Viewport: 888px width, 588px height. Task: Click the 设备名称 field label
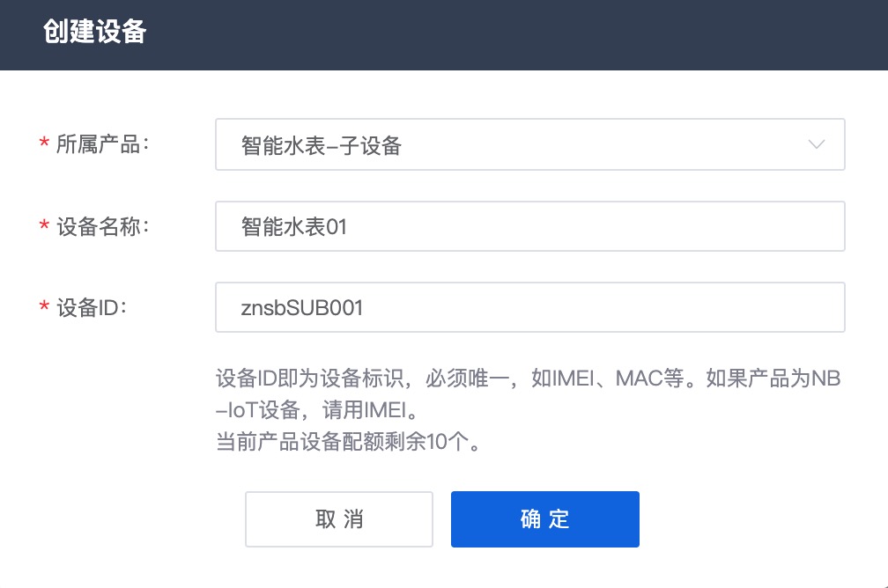(x=102, y=226)
